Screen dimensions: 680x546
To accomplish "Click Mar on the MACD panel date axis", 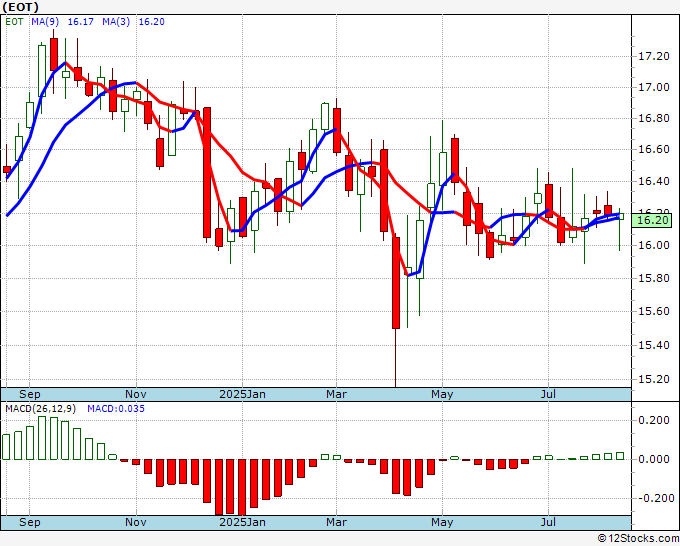I will (x=337, y=522).
